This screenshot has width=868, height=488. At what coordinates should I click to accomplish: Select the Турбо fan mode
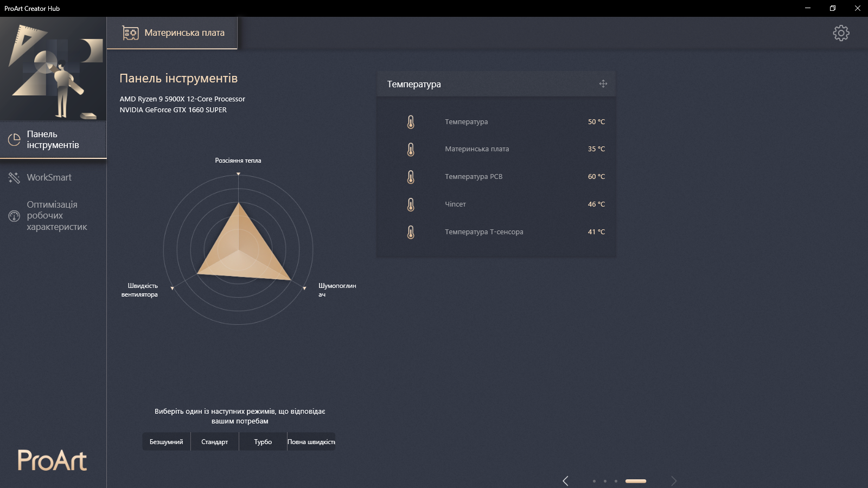[263, 442]
